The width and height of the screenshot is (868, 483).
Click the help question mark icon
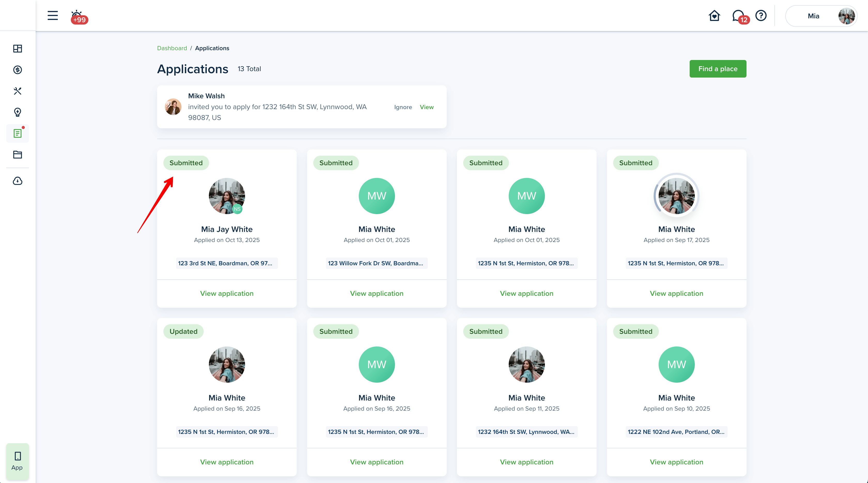click(761, 16)
